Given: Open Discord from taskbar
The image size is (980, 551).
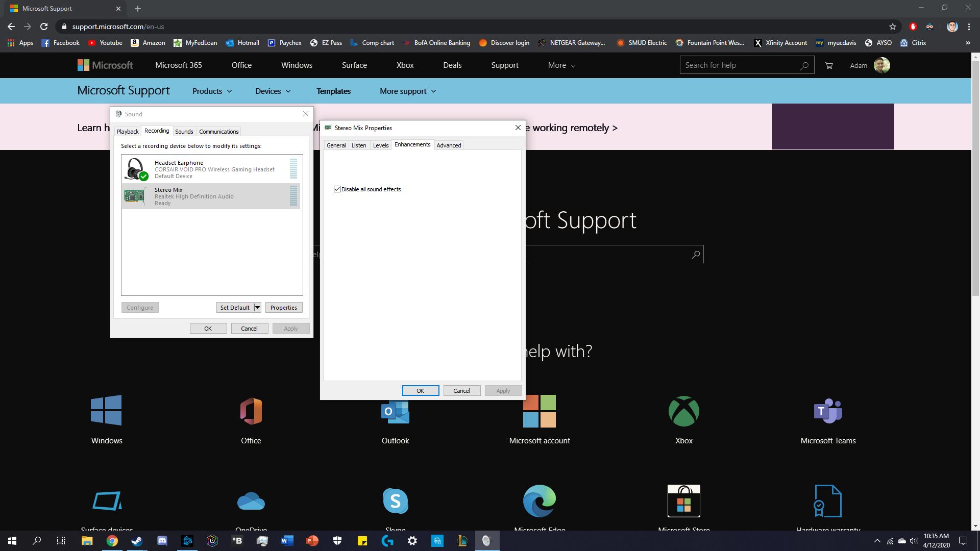Looking at the screenshot, I should pos(162,541).
